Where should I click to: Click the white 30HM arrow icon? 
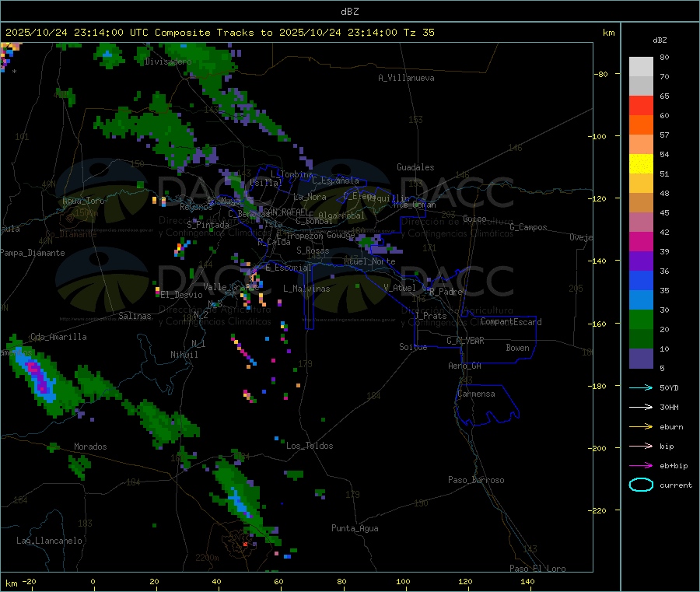(x=641, y=407)
